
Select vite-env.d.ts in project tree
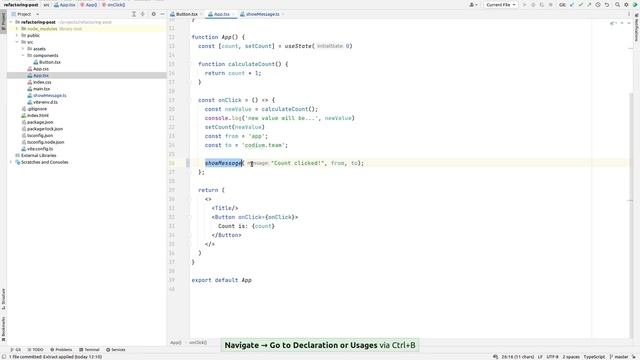click(42, 102)
